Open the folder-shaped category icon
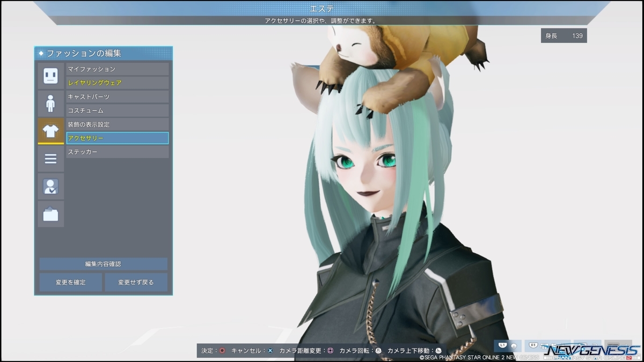 [51, 215]
